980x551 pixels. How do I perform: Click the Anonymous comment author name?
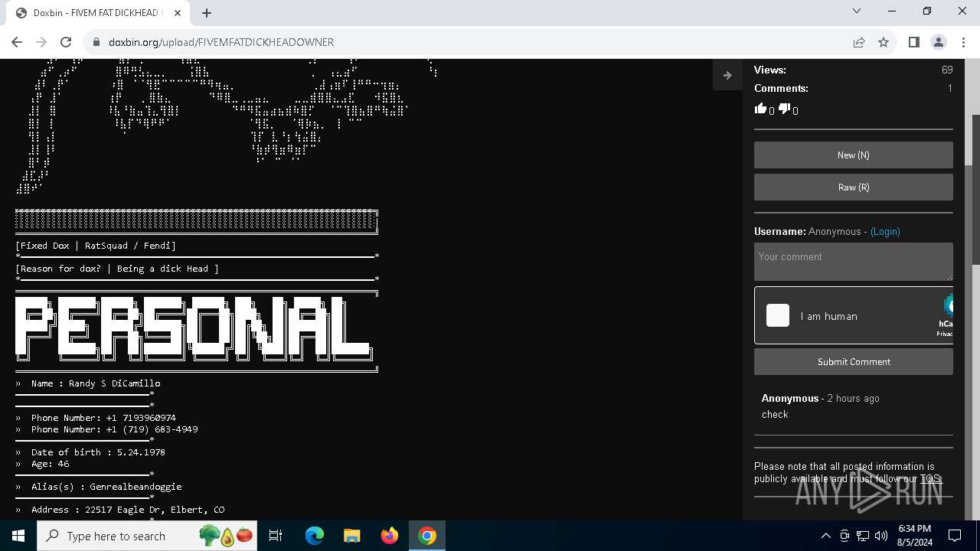790,398
